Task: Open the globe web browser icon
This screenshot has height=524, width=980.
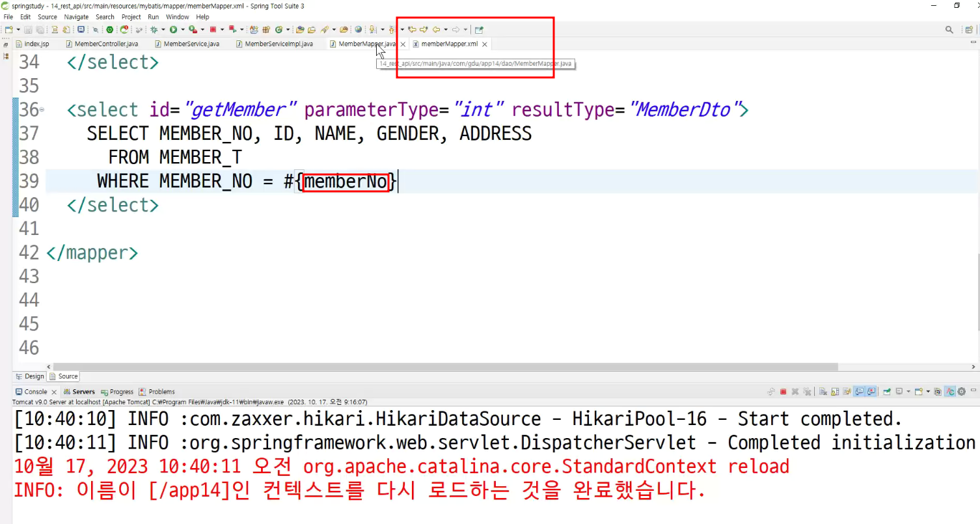Action: pyautogui.click(x=359, y=29)
